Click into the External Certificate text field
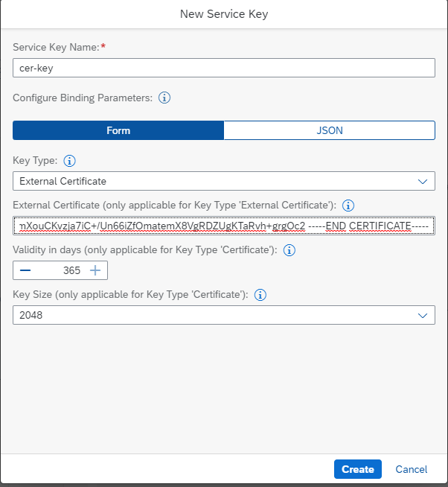 (x=223, y=226)
